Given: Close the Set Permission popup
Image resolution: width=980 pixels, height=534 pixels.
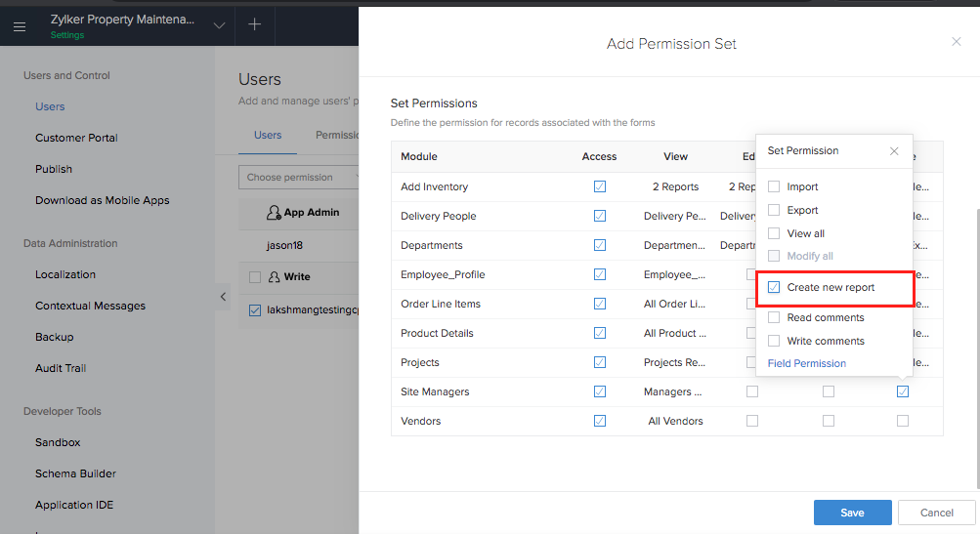Looking at the screenshot, I should pos(894,151).
